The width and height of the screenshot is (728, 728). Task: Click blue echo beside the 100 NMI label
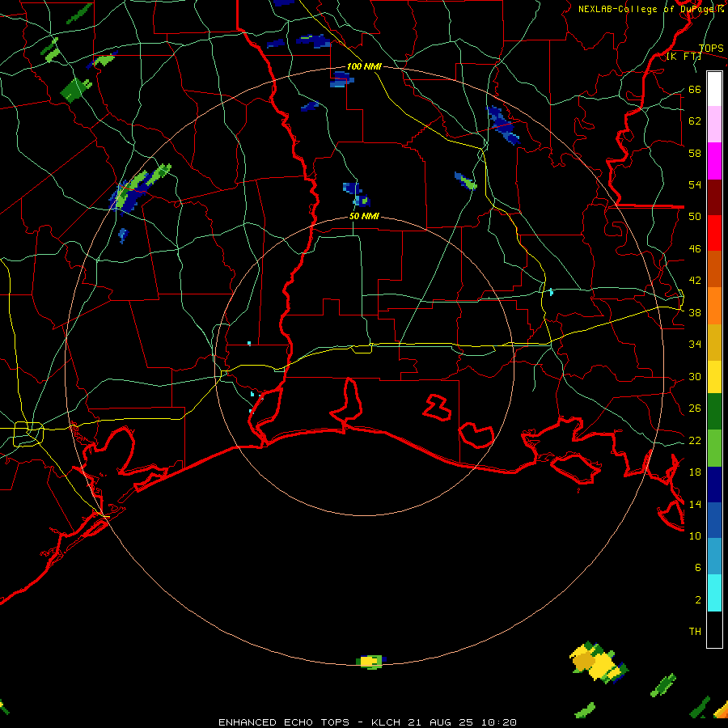tap(341, 80)
